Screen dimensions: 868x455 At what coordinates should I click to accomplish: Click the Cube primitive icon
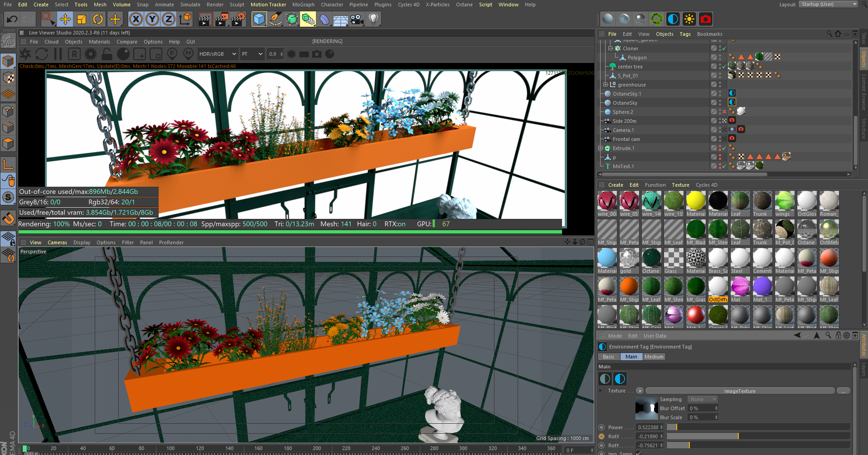coord(259,19)
